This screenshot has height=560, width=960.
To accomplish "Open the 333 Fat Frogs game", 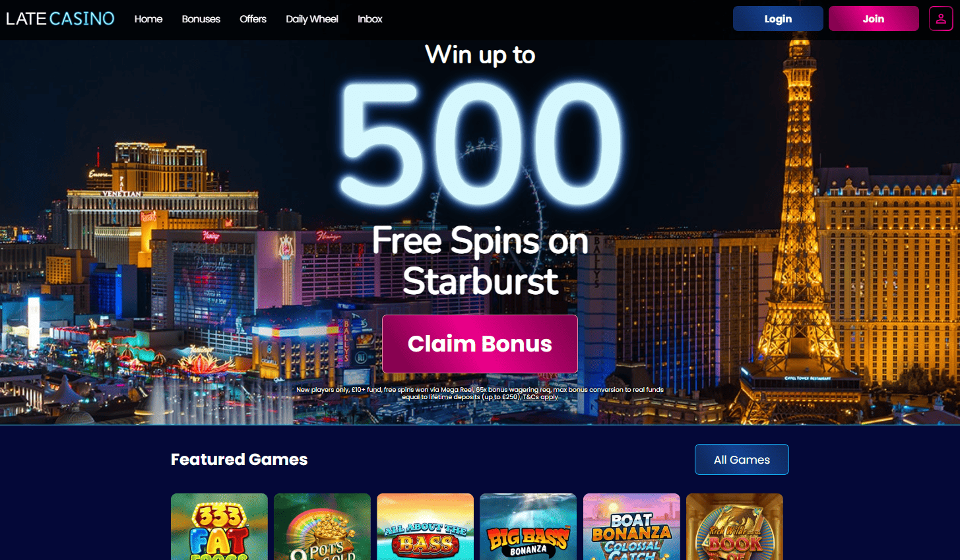I will click(x=219, y=526).
